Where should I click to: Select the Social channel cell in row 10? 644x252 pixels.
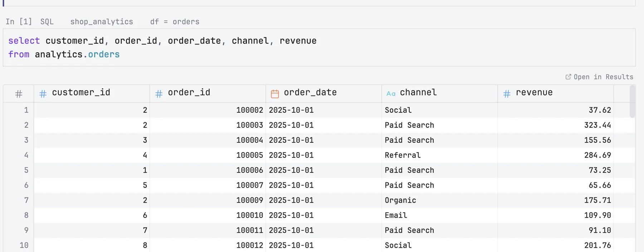click(439, 246)
